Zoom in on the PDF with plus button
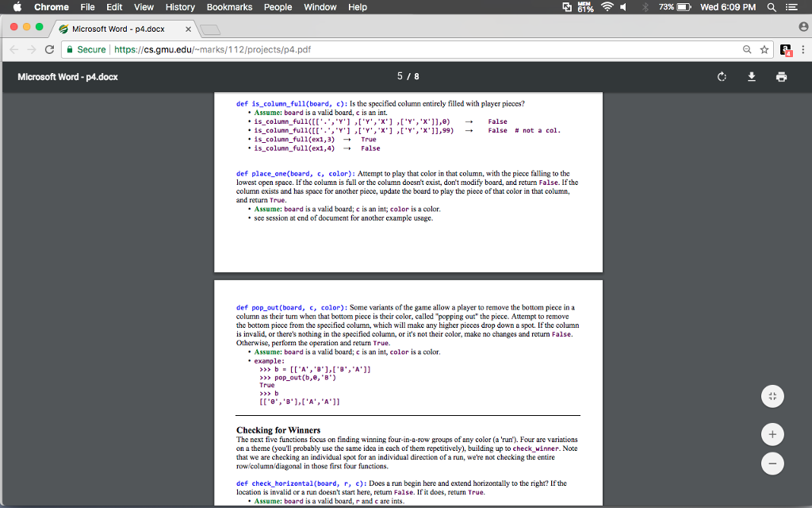The image size is (812, 508). click(x=772, y=434)
